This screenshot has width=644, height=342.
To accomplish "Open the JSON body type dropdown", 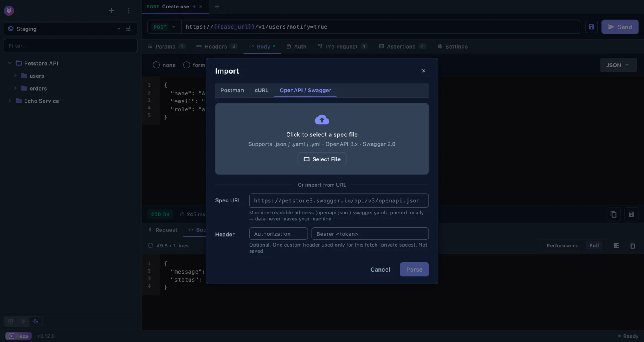I will pyautogui.click(x=618, y=65).
